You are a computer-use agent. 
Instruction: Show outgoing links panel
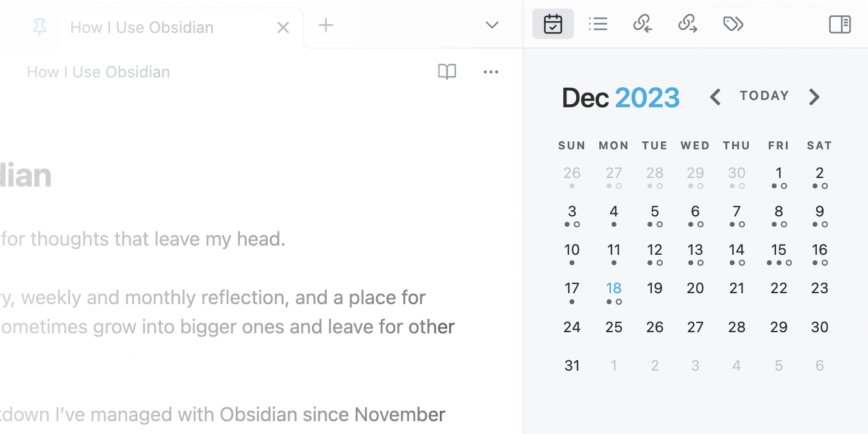point(688,24)
